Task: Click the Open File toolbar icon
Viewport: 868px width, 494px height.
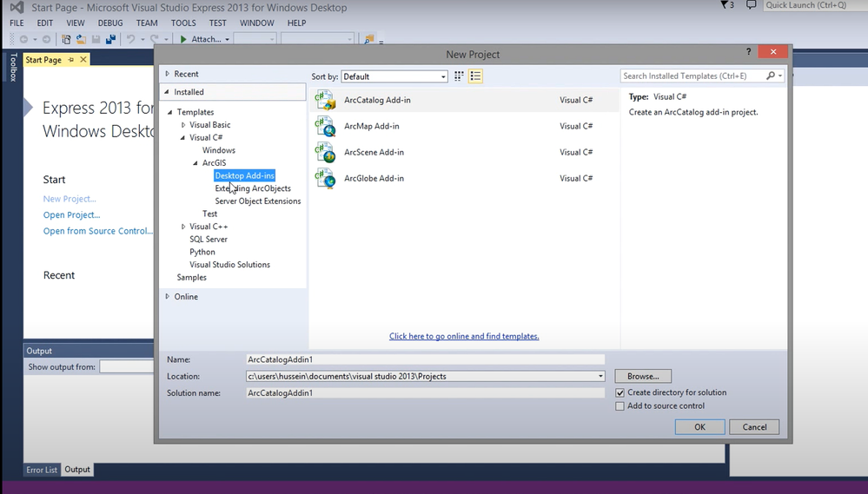Action: (x=81, y=39)
